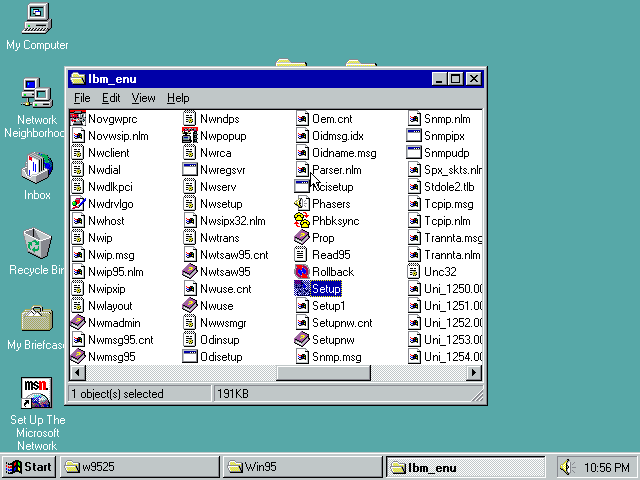Open the Edit menu
640x480 pixels.
click(111, 98)
